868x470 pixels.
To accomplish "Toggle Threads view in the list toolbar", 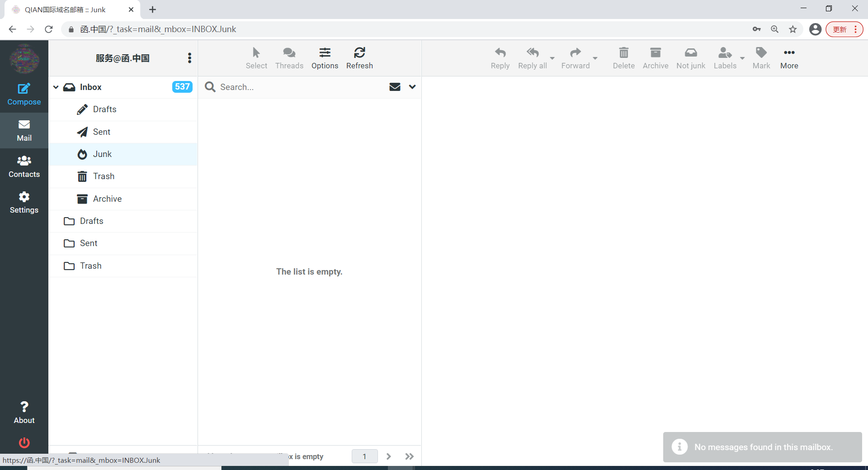I will (x=289, y=58).
